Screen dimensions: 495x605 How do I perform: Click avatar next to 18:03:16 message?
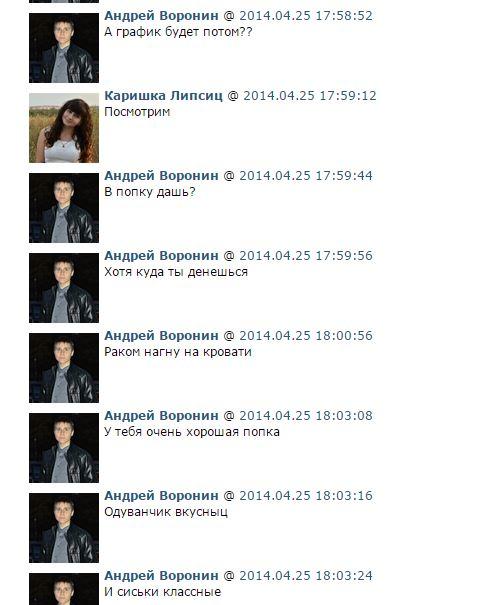tap(64, 528)
